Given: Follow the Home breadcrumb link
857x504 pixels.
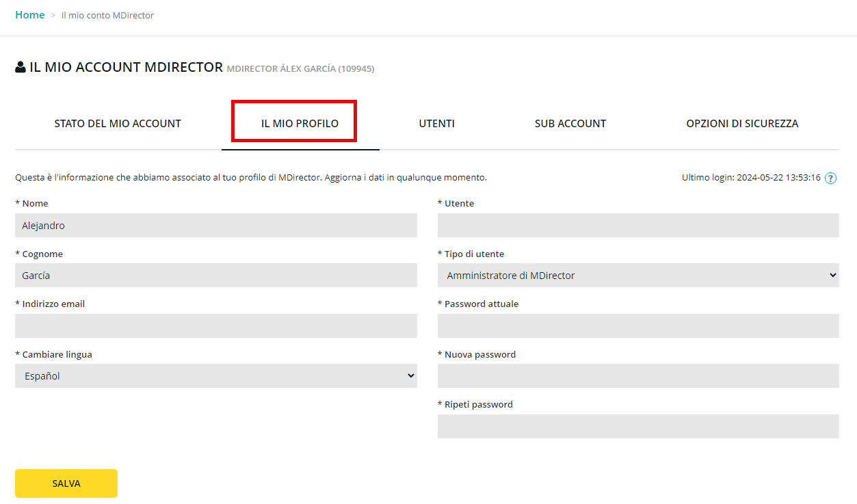Looking at the screenshot, I should 30,15.
